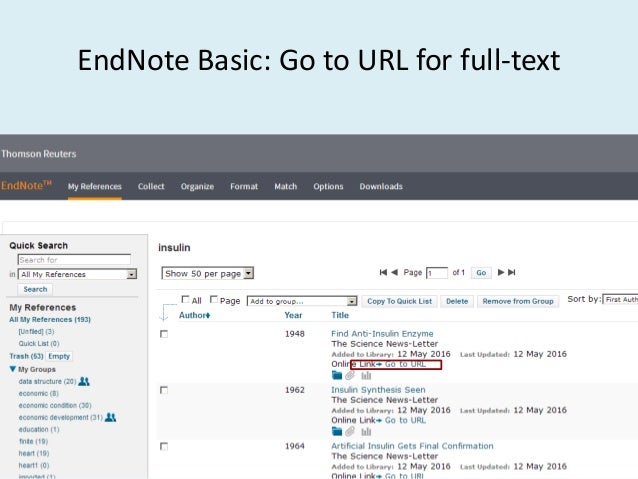Open Artificial Insulin Gets Final Confirmation link
The image size is (638, 479).
412,446
